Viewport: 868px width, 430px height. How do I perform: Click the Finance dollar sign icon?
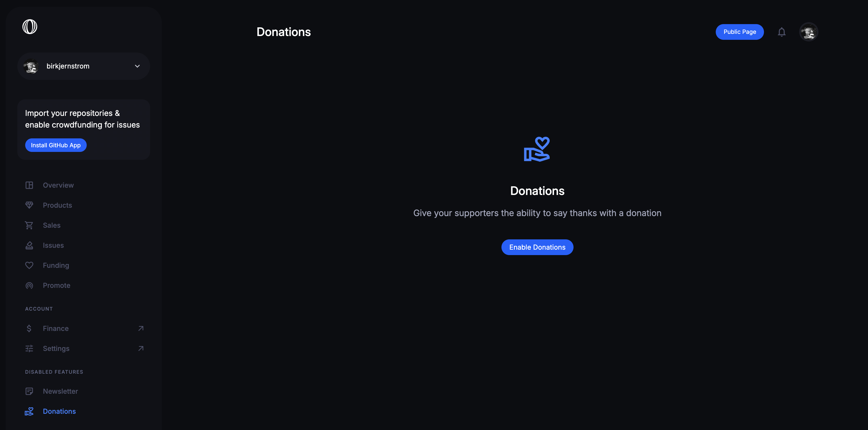pyautogui.click(x=29, y=328)
